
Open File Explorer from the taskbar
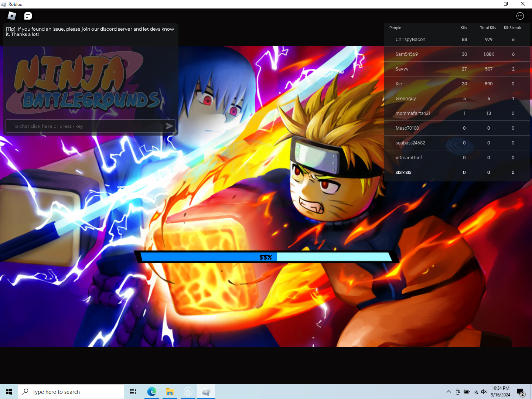click(170, 392)
